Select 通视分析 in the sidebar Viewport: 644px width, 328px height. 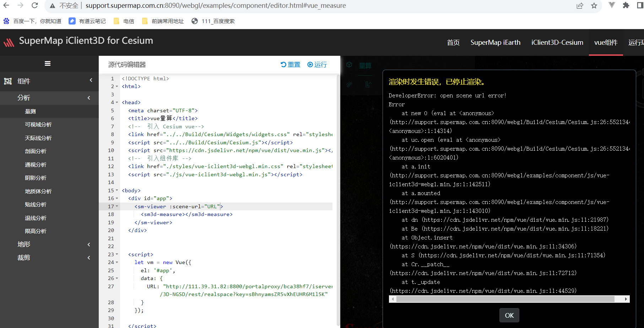pyautogui.click(x=36, y=165)
